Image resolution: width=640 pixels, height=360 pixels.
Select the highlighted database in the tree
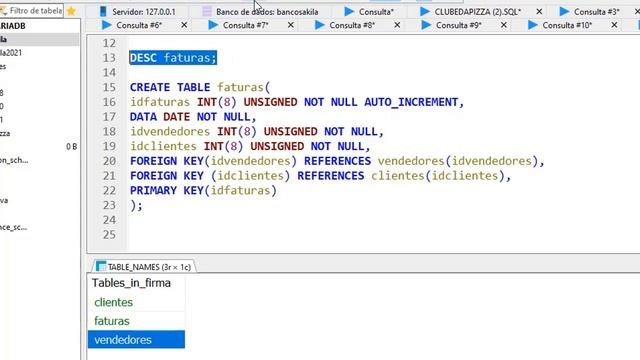pos(40,39)
